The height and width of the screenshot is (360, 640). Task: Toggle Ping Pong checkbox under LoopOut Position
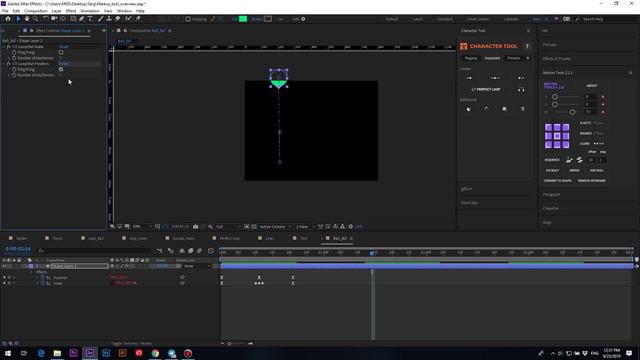click(x=61, y=69)
